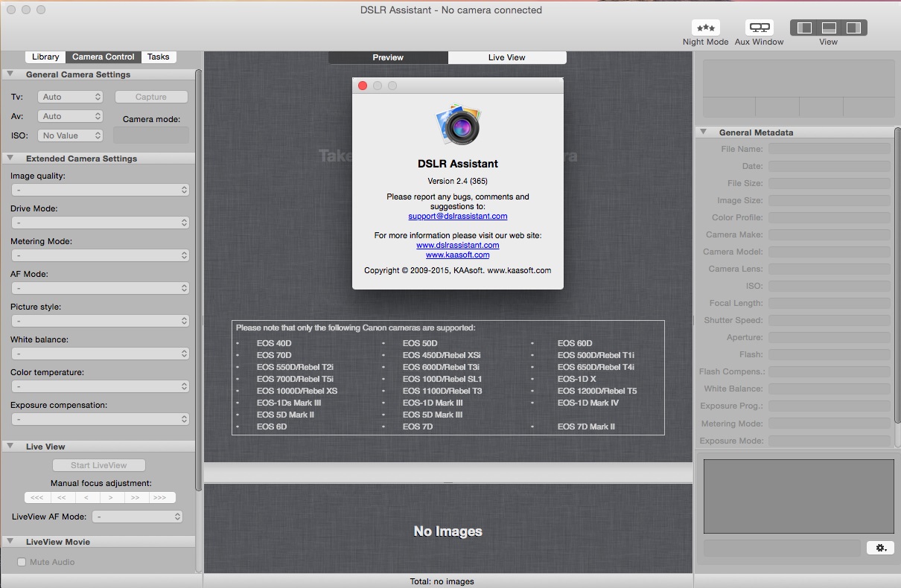Click the Shutter Speed metadata field
Screen dimensions: 901x588
(830, 320)
